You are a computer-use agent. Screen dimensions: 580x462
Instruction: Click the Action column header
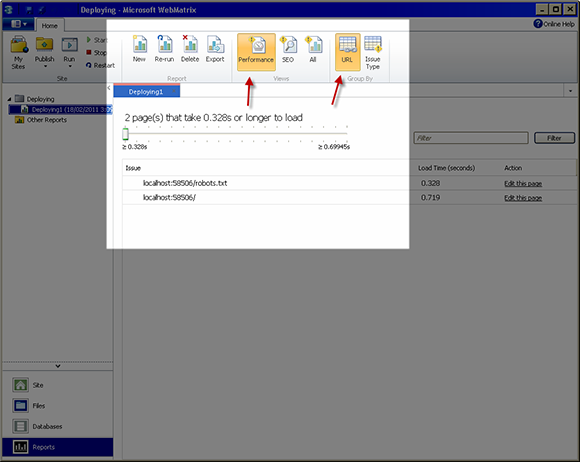pos(513,168)
